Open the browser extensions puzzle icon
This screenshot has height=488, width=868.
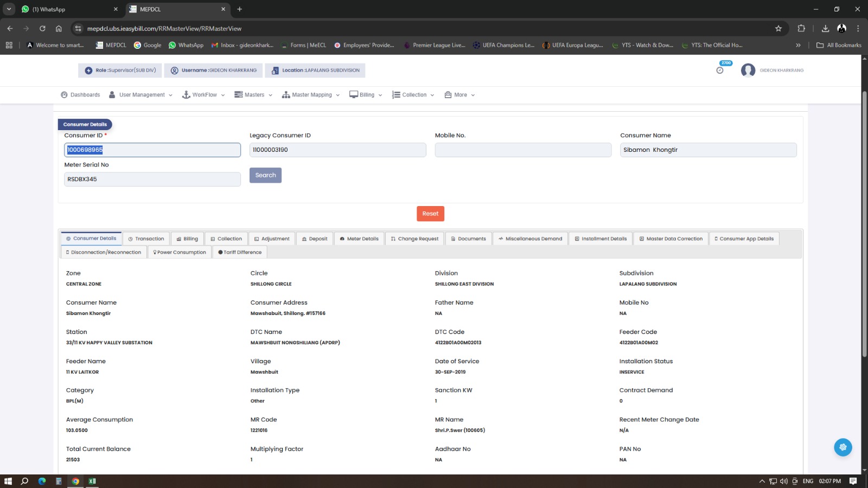(801, 29)
